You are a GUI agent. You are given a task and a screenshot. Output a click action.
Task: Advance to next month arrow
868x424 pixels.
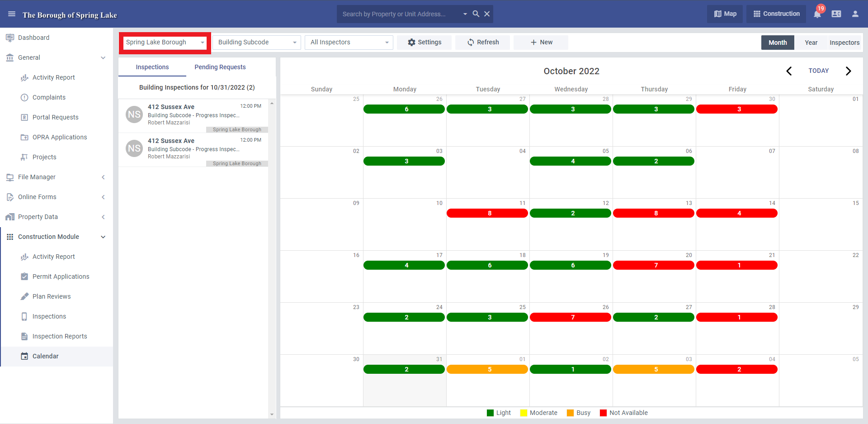point(848,71)
